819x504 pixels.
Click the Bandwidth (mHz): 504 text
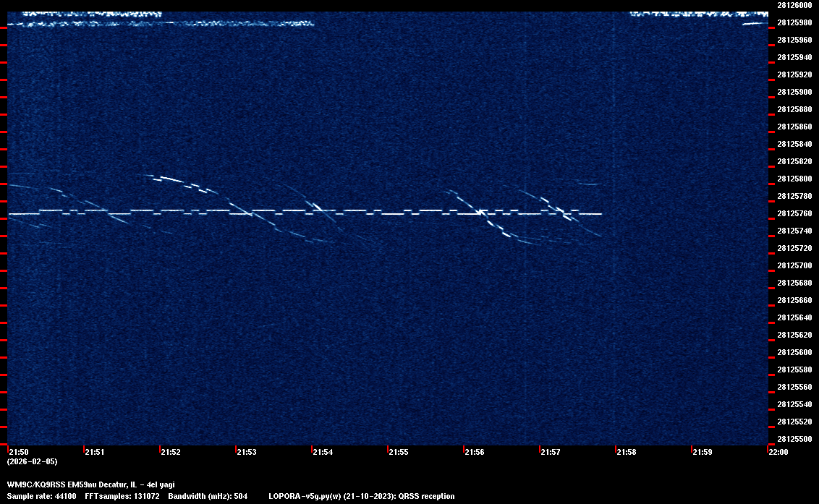point(208,496)
